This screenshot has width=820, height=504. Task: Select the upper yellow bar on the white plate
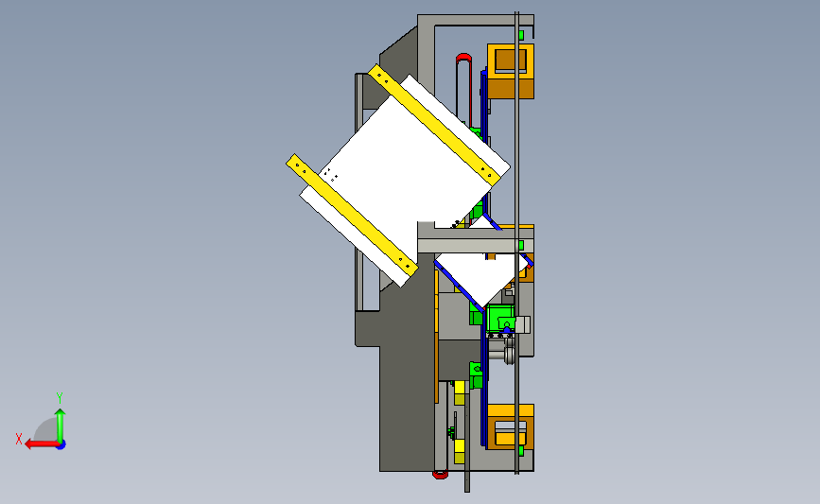[x=433, y=123]
